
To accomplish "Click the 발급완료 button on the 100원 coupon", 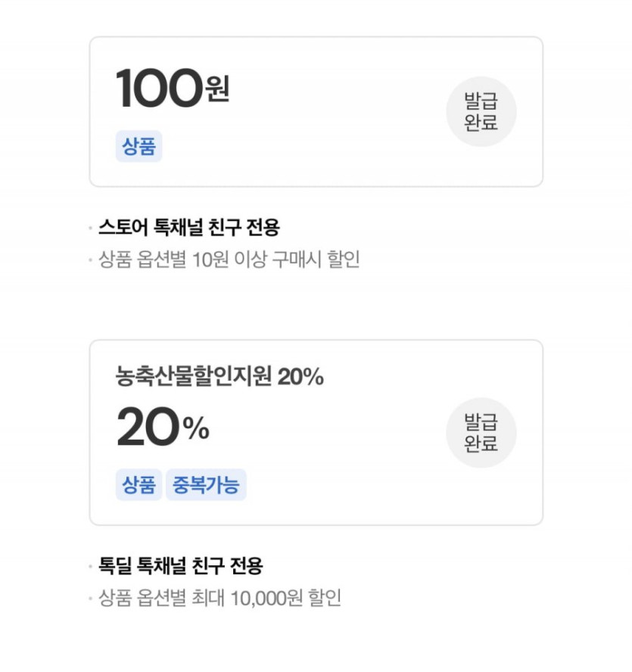I will click(481, 112).
